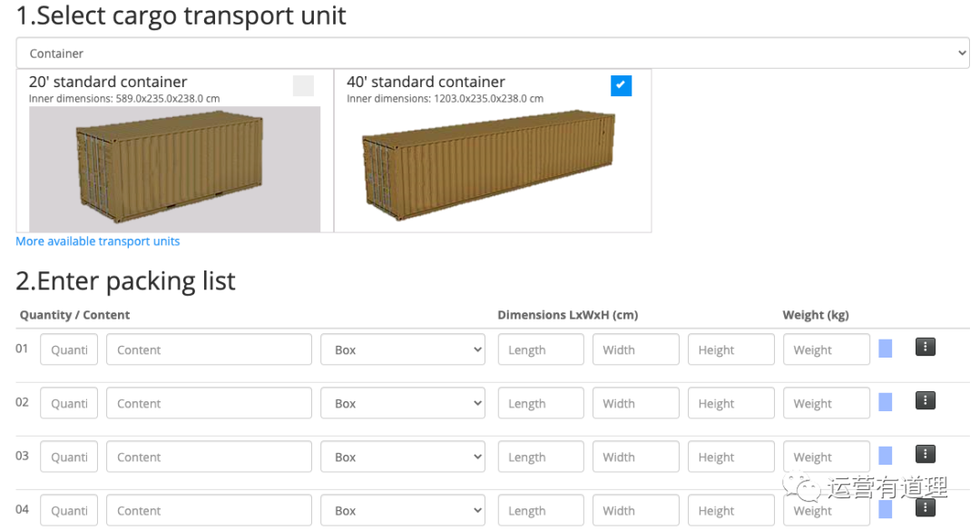Image resolution: width=980 pixels, height=531 pixels.
Task: Focus the Weight field in row 03
Action: click(x=827, y=457)
